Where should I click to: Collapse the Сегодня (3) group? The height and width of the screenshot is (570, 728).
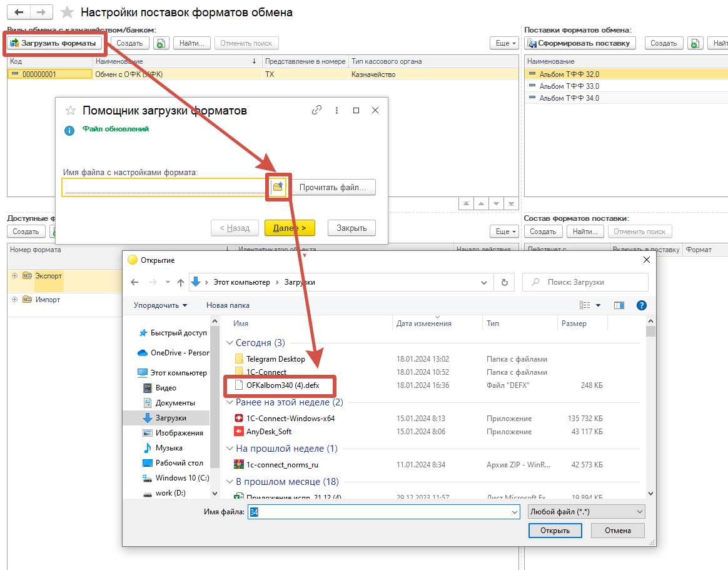(x=230, y=343)
